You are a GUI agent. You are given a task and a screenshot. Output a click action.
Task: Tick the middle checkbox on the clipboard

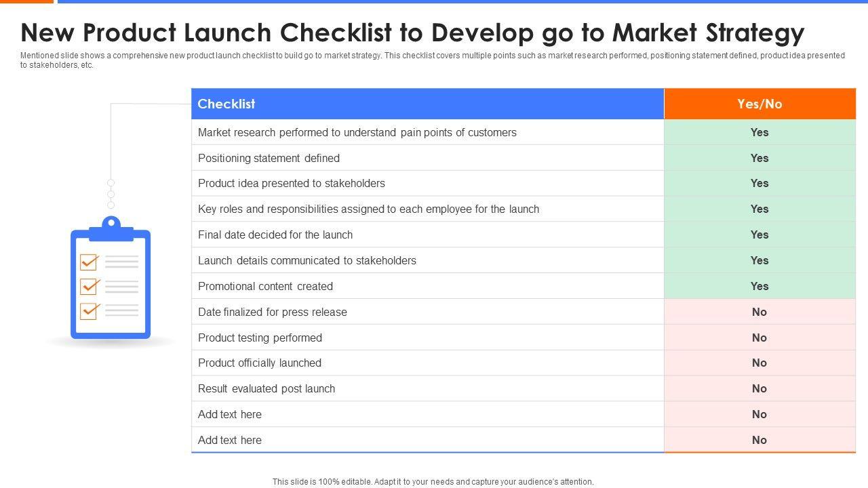(x=89, y=286)
